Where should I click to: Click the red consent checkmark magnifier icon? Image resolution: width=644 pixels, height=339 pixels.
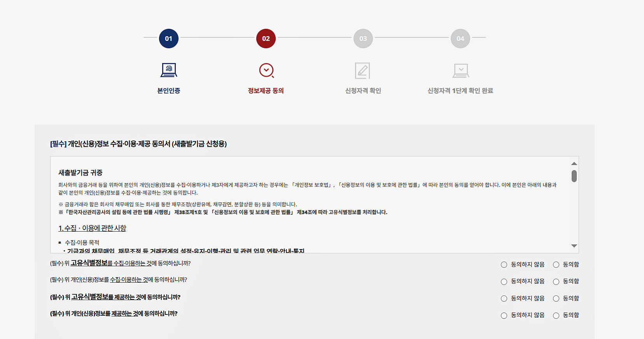[x=266, y=70]
